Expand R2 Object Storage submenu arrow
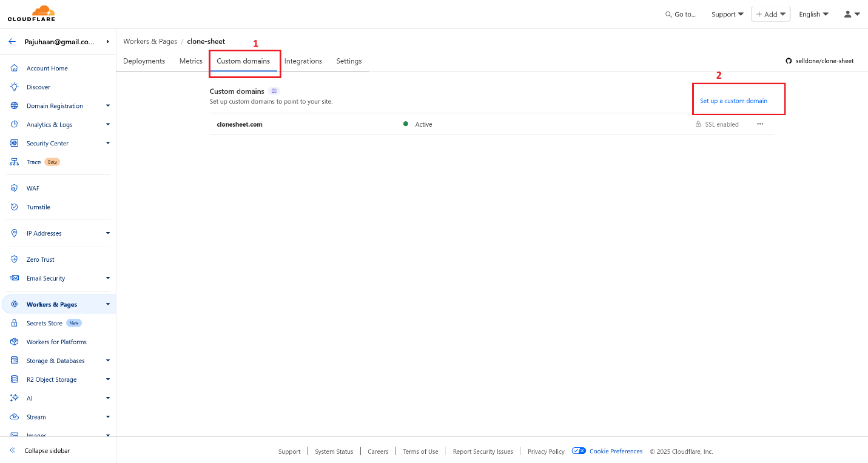 (108, 379)
